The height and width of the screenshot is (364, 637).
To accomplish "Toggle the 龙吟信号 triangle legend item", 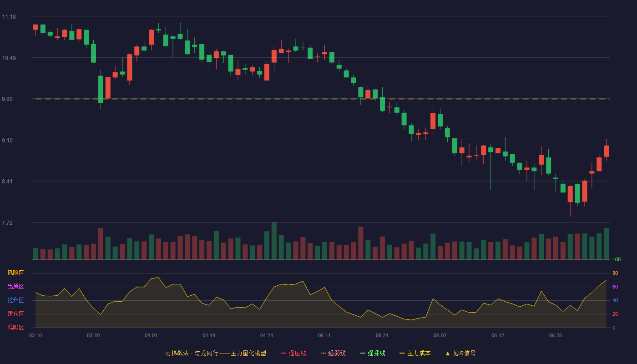I will [x=460, y=353].
